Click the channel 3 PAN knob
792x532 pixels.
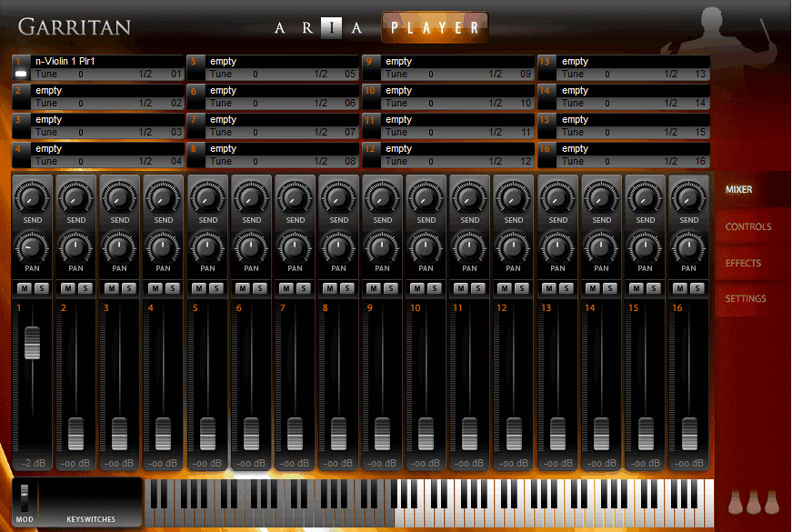[119, 247]
